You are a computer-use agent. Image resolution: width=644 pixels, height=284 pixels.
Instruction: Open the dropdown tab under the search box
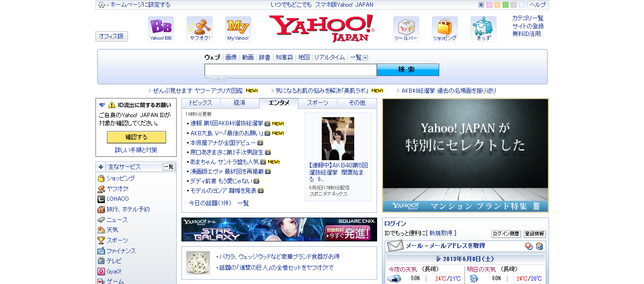tap(218, 79)
